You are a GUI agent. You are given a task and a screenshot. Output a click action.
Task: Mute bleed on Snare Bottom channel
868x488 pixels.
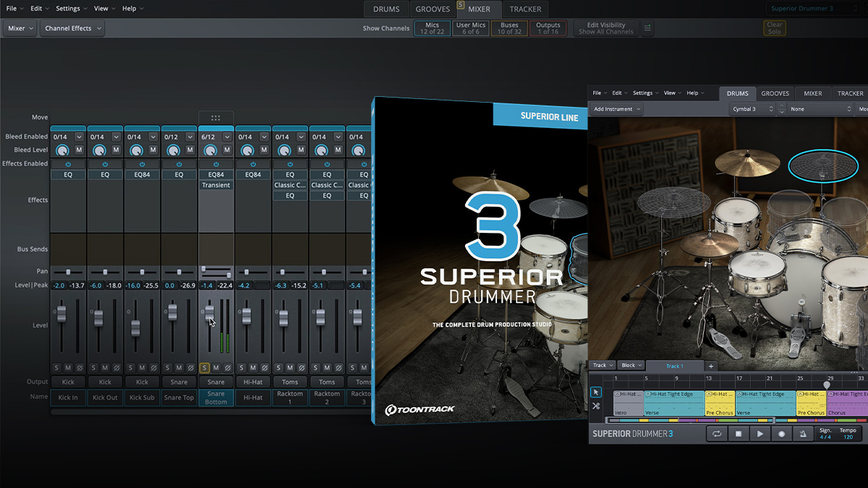[x=227, y=150]
